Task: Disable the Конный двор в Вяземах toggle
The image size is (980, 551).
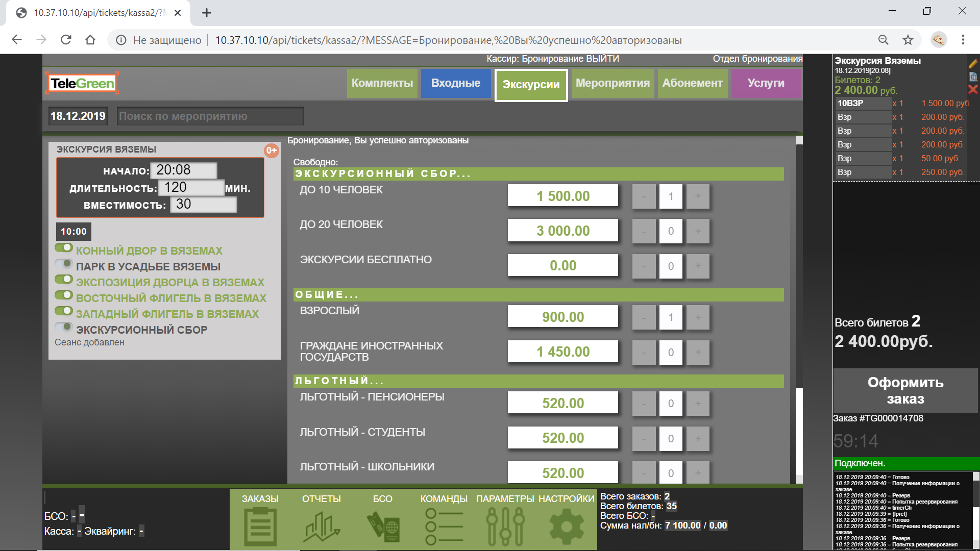Action: (x=64, y=248)
